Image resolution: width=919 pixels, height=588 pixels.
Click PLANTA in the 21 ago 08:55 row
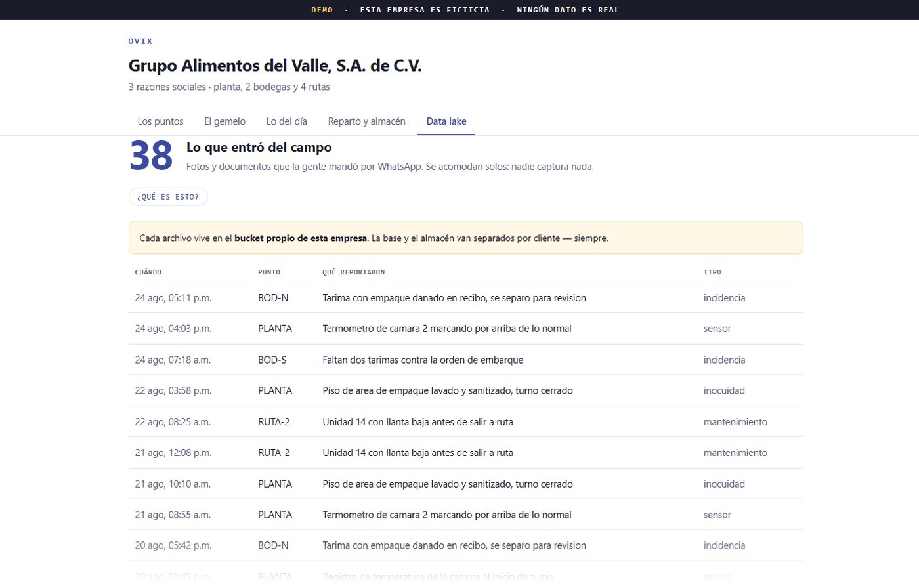coord(275,515)
